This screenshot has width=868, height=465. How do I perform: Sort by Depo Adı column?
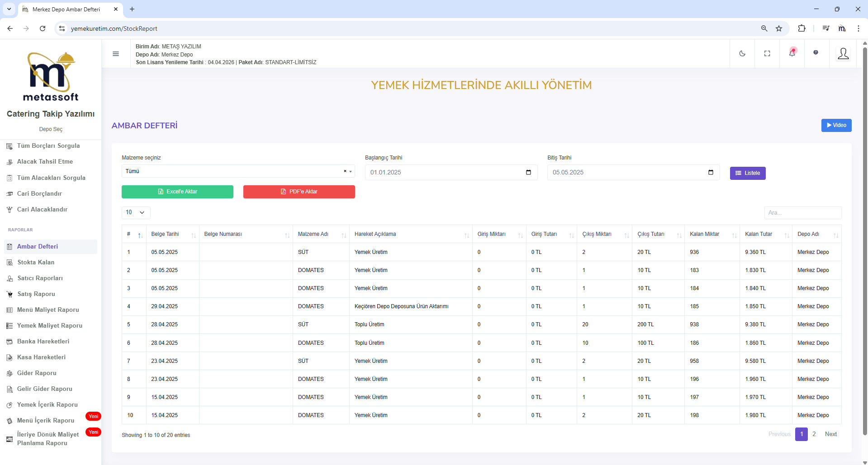[x=817, y=234]
